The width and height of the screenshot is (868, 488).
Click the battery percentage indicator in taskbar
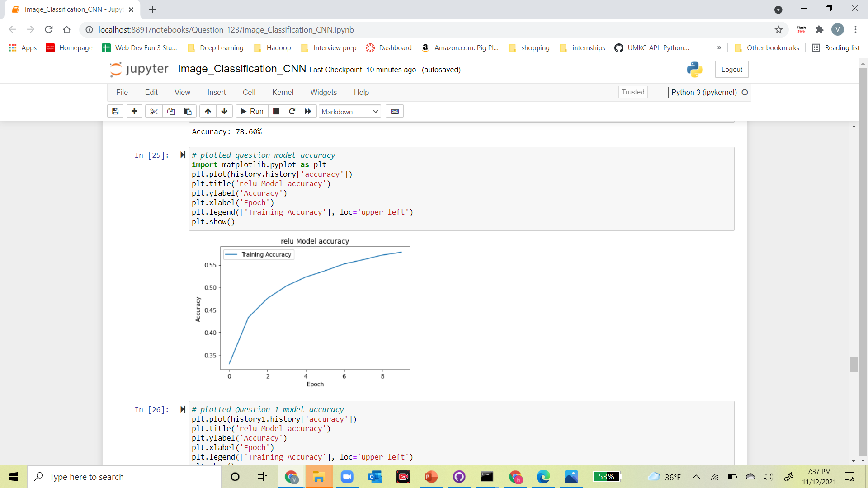[x=607, y=477]
